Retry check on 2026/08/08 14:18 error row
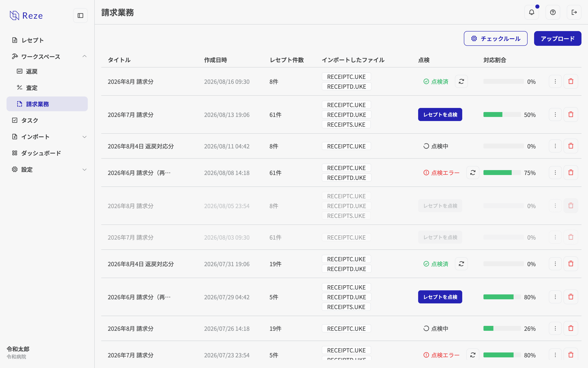Screen dimensions: 588x368 tap(473, 173)
